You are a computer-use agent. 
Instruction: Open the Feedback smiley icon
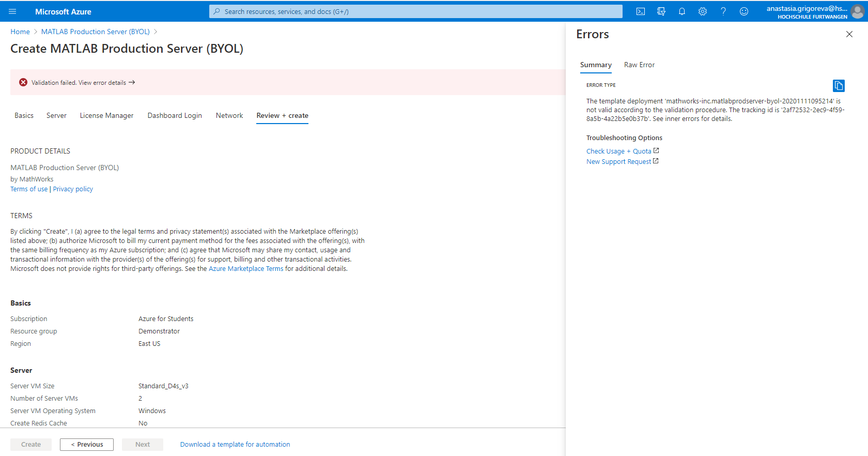pyautogui.click(x=744, y=11)
